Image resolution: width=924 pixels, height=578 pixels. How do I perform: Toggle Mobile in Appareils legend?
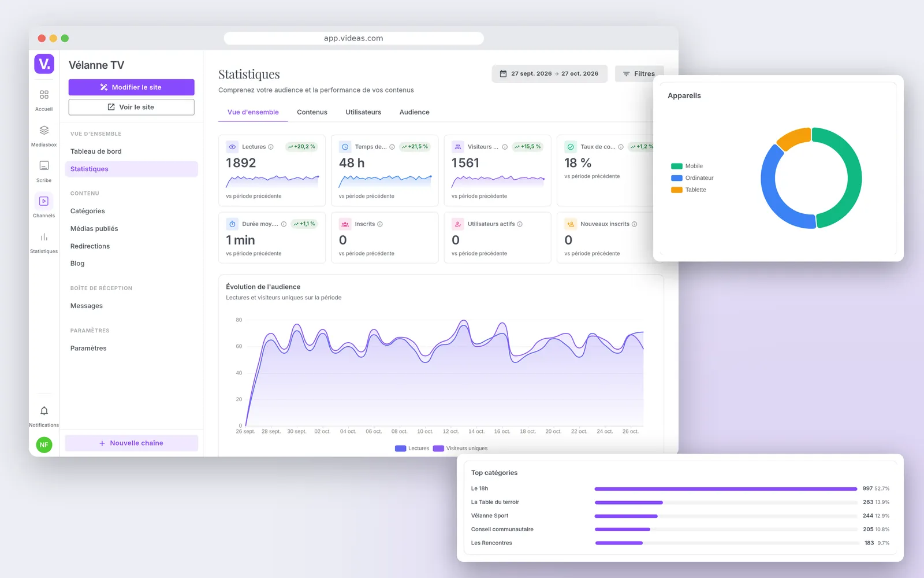click(687, 166)
